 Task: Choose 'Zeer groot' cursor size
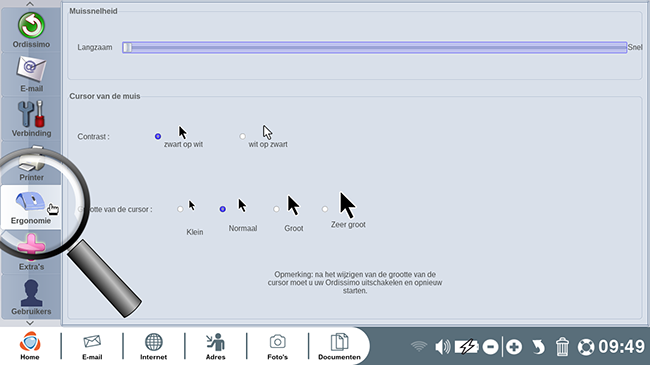point(325,209)
